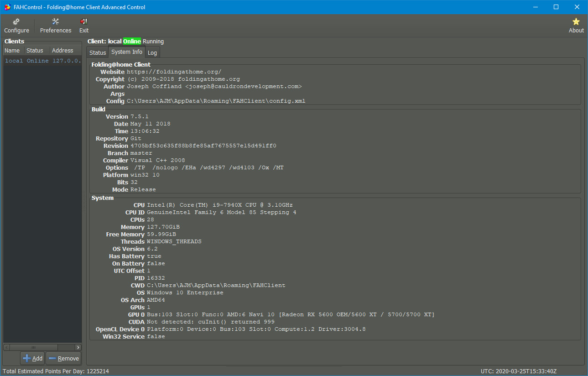Image resolution: width=588 pixels, height=376 pixels.
Task: Click the Address column header
Action: pyautogui.click(x=65, y=51)
